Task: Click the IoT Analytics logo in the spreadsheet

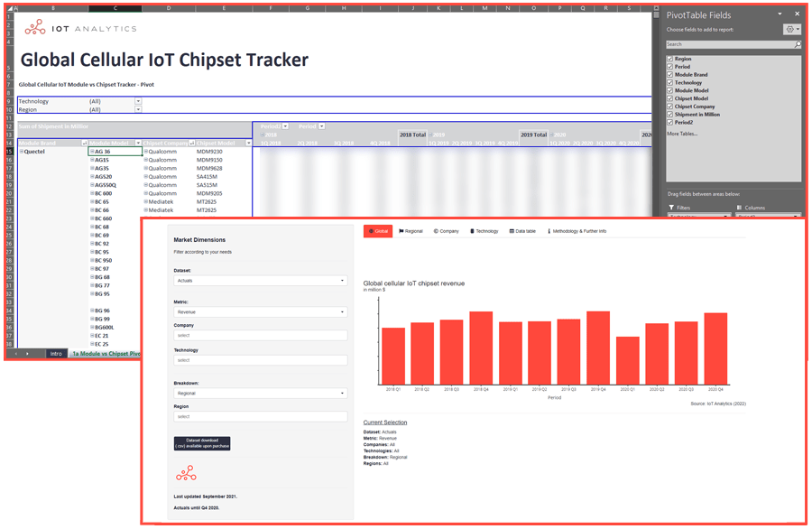Action: (81, 28)
